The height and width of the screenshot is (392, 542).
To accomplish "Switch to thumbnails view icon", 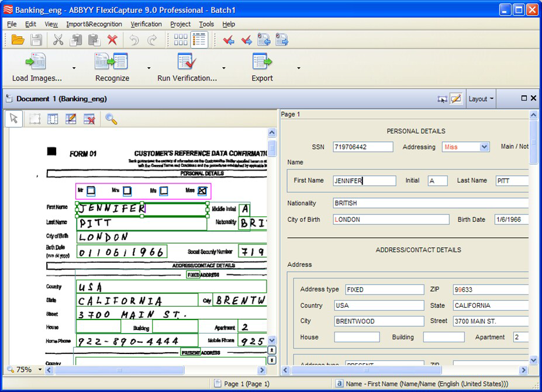I will tap(181, 40).
